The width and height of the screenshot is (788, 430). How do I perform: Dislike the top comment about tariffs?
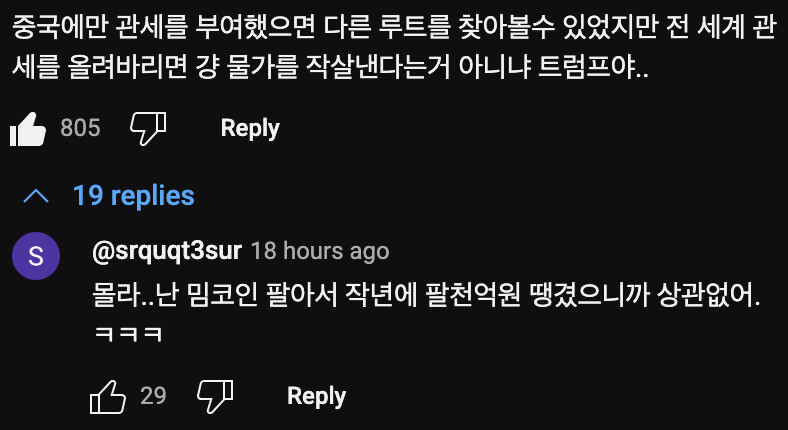coord(148,128)
